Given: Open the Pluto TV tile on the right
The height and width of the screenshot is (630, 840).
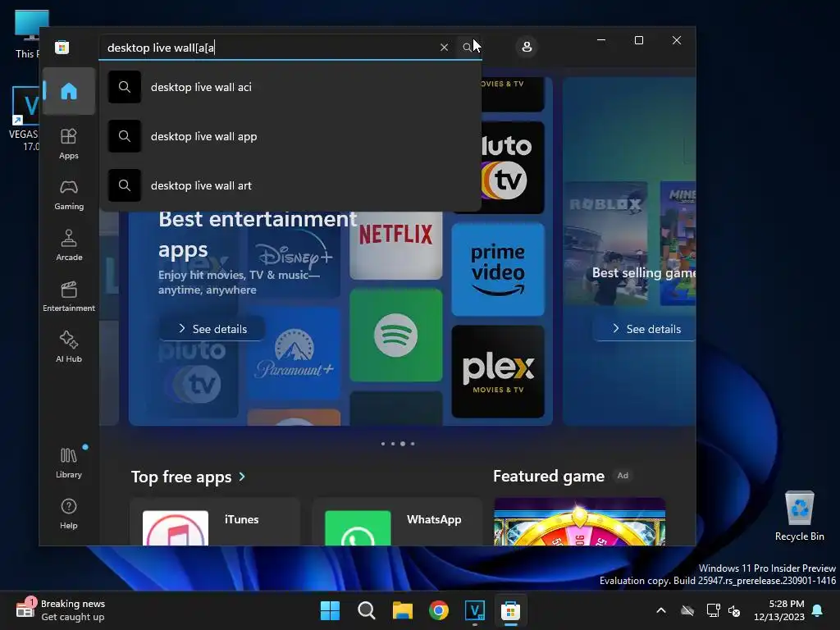Looking at the screenshot, I should 513,167.
